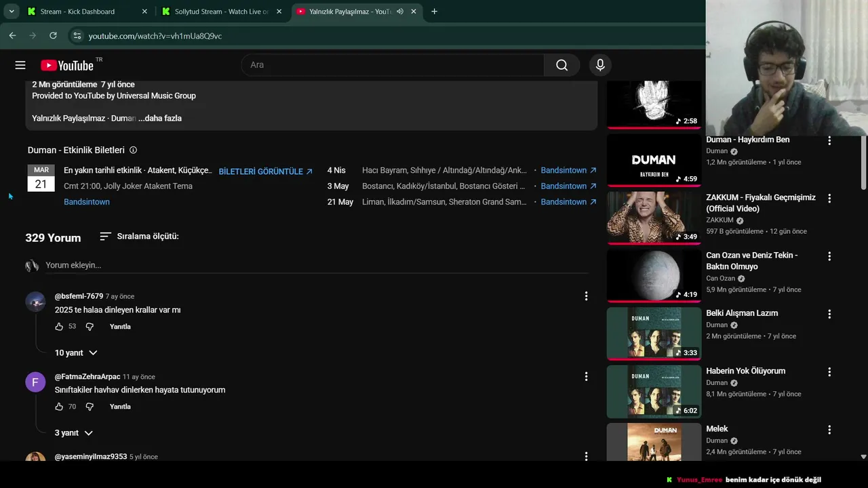This screenshot has width=868, height=488.
Task: Open more options for Haberin Yok Ölüyorum
Action: 829,371
